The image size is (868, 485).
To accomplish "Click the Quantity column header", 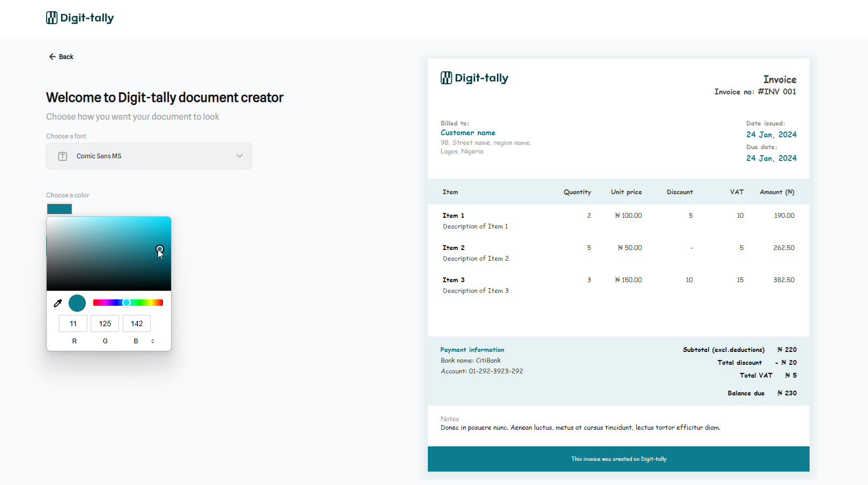I will point(577,192).
